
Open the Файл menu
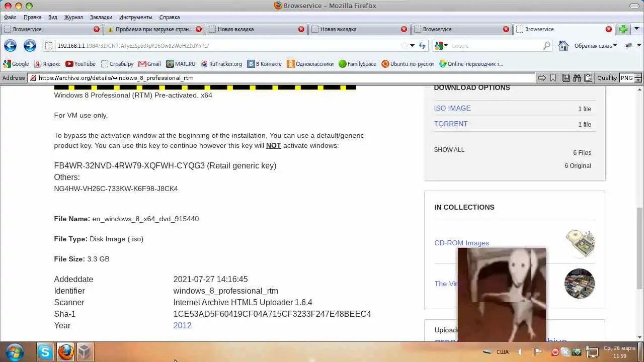click(x=10, y=17)
